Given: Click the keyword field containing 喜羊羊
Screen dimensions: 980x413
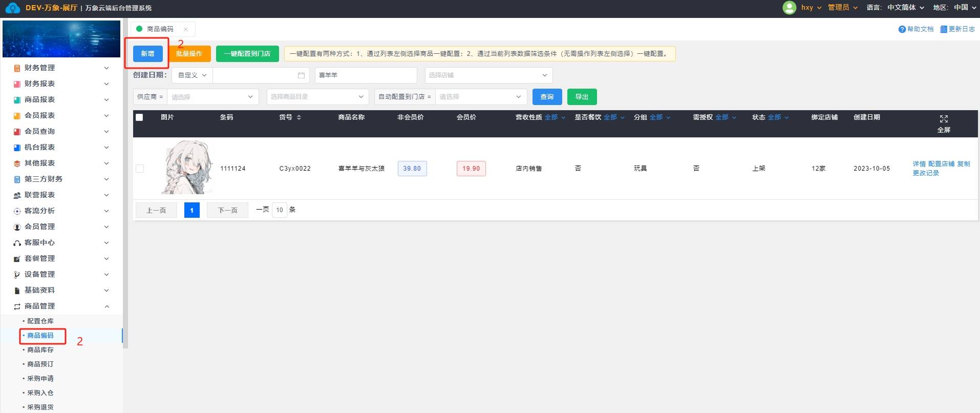Looking at the screenshot, I should pyautogui.click(x=367, y=75).
